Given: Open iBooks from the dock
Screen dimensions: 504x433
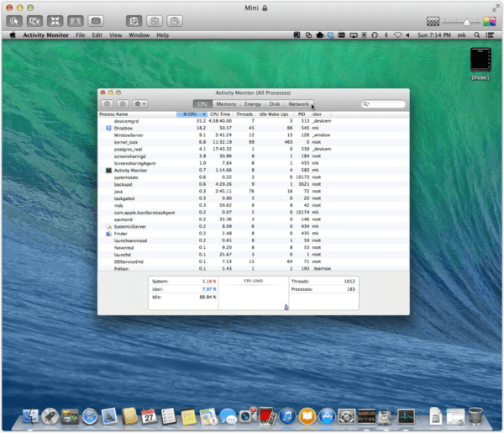Looking at the screenshot, I should tap(307, 416).
